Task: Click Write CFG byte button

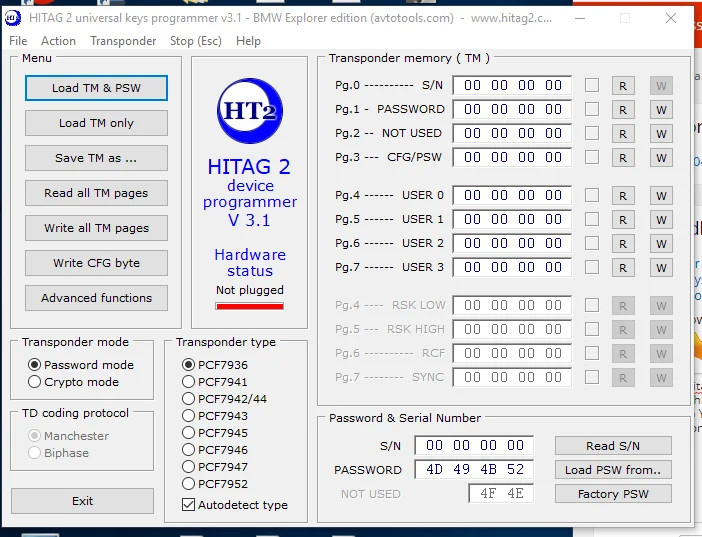Action: coord(96,262)
